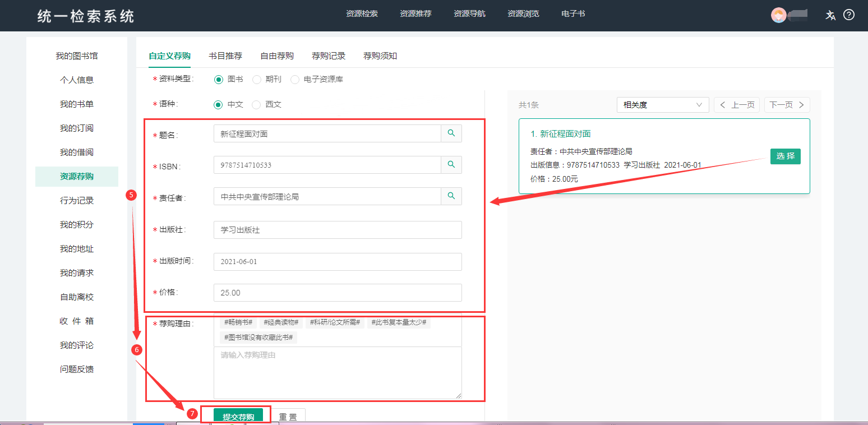Select the 期刊 resource type radio button
Screen dimensions: 868x425
(256, 79)
